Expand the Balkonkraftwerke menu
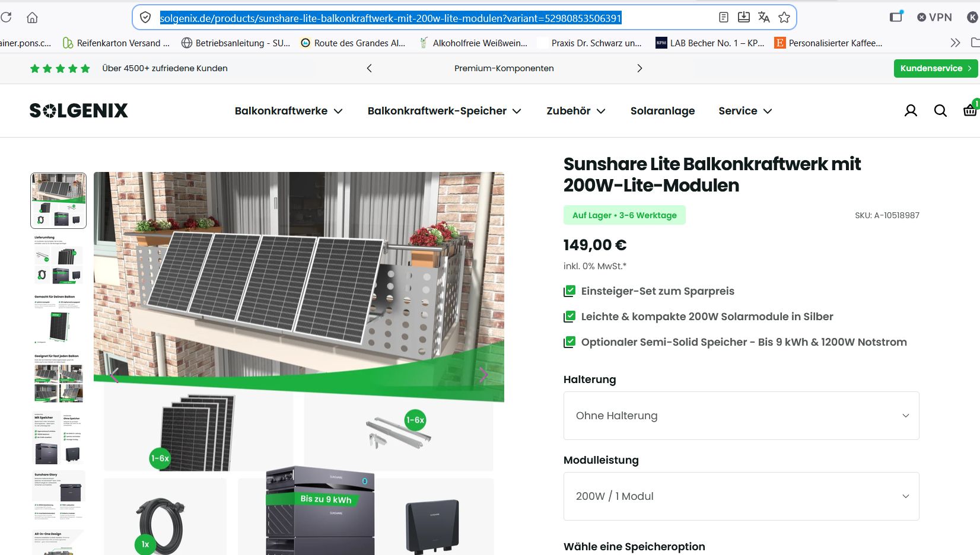The image size is (980, 555). click(288, 111)
